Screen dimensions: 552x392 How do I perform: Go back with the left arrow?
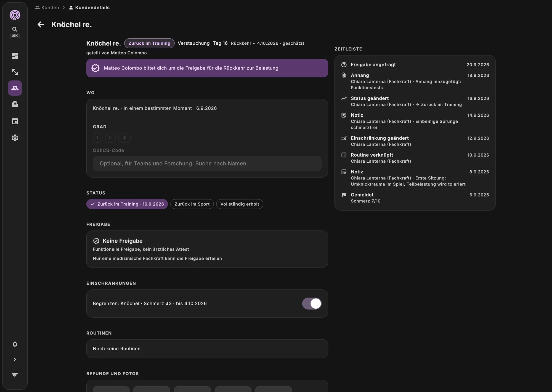pyautogui.click(x=41, y=25)
